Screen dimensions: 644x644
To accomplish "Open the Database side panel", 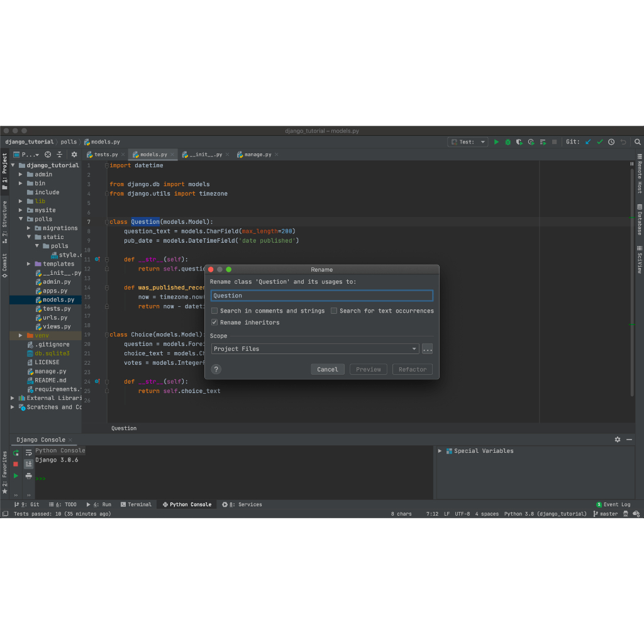I will (640, 219).
